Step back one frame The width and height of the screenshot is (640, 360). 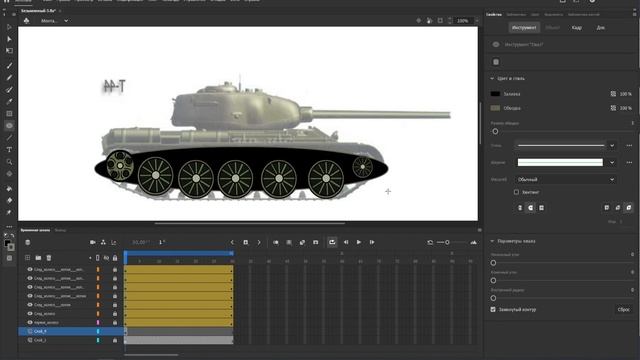(x=346, y=242)
